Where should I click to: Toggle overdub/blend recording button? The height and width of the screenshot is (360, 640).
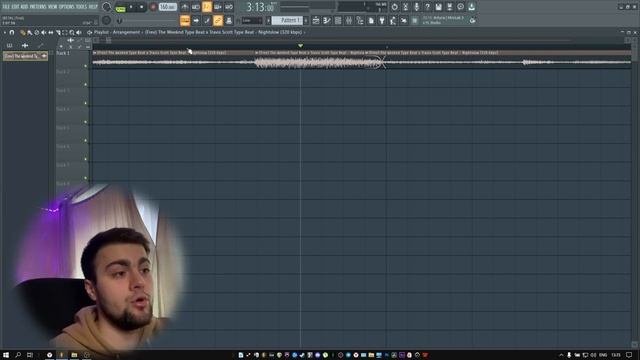tap(218, 7)
